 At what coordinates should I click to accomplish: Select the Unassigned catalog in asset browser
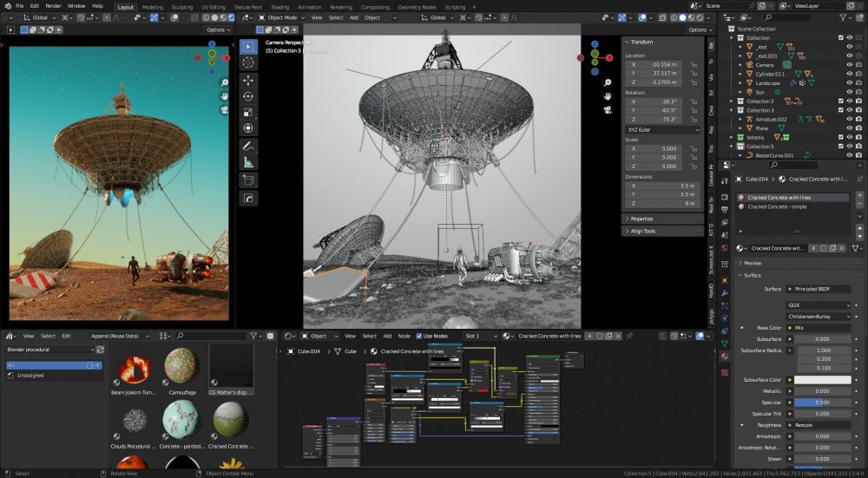point(54,375)
